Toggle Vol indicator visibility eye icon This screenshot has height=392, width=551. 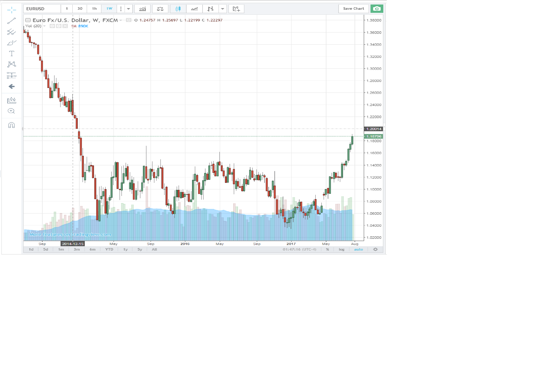52,26
